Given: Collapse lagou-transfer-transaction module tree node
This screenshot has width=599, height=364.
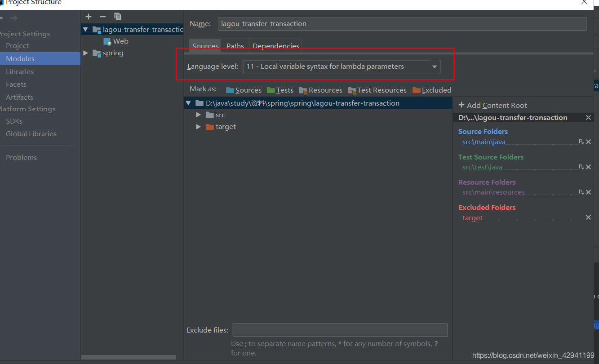Looking at the screenshot, I should point(85,30).
